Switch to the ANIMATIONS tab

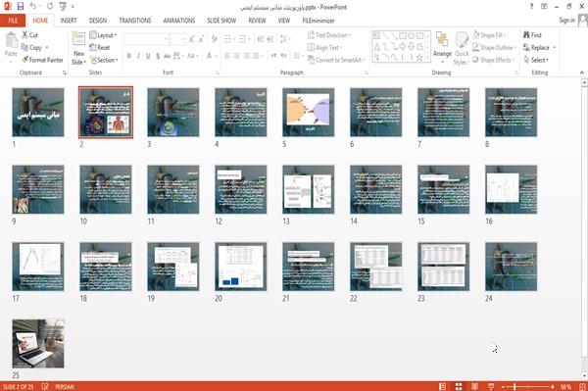tap(179, 21)
